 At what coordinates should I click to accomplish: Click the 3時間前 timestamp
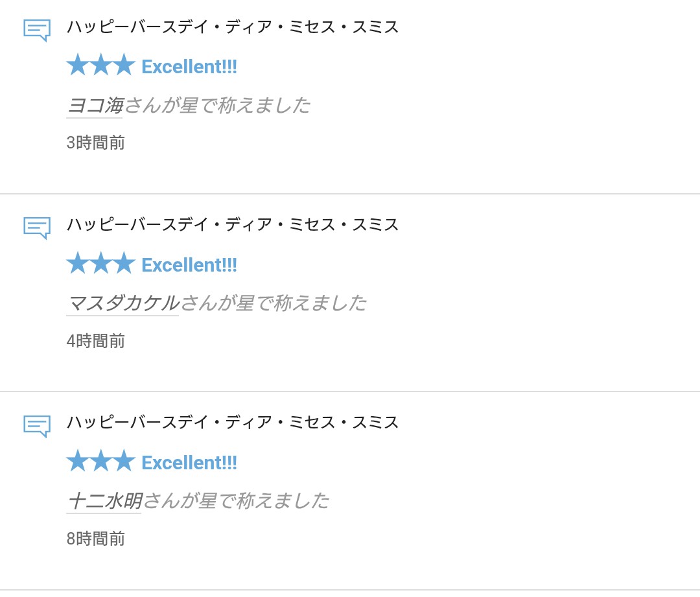95,143
